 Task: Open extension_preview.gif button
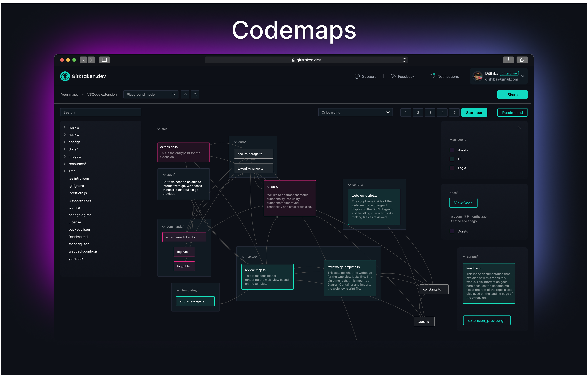pyautogui.click(x=487, y=321)
